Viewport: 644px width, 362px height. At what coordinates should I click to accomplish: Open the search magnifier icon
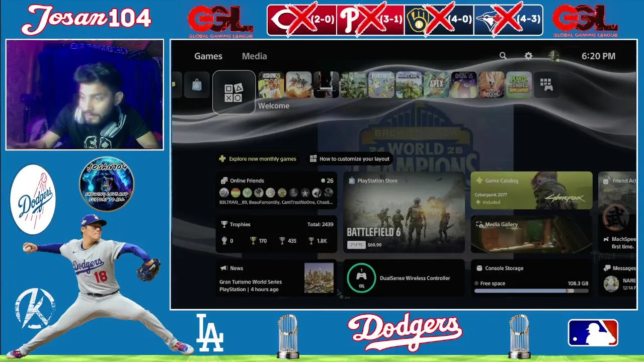click(x=503, y=56)
